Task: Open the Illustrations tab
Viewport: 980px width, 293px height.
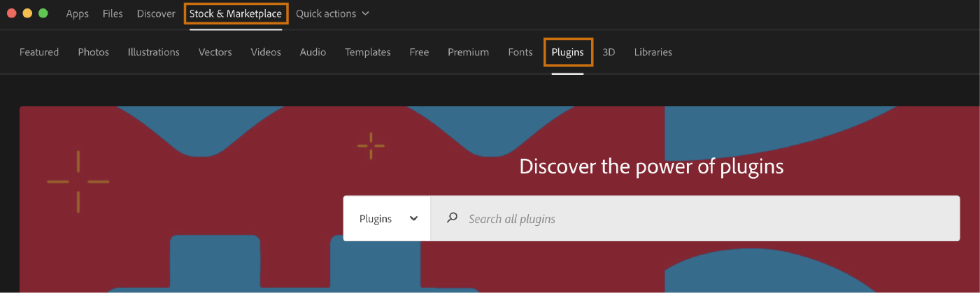Action: pos(154,52)
